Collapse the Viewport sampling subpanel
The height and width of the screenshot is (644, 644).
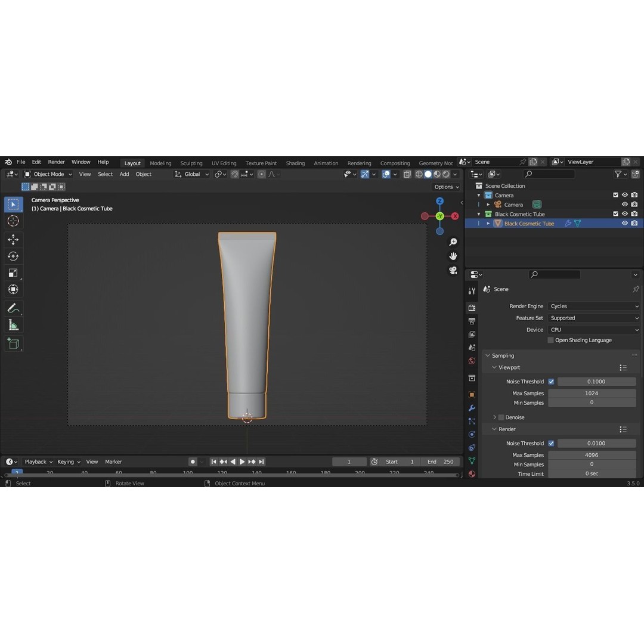tap(494, 367)
